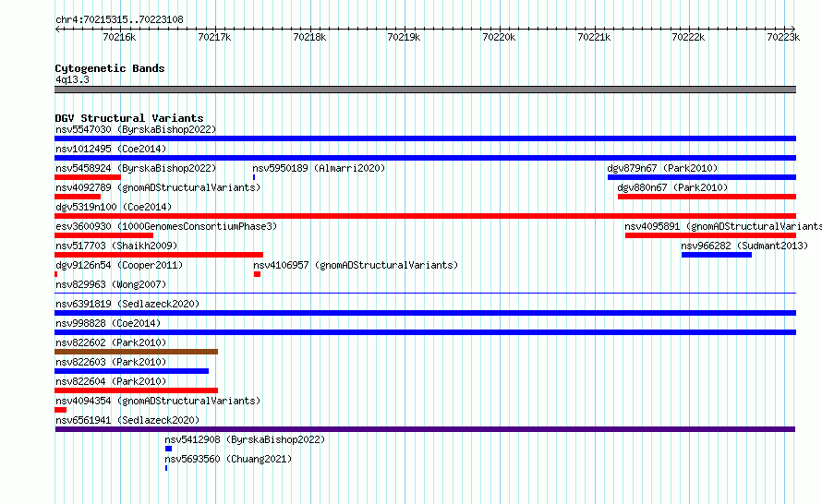Open dgv879n67 (Park2010) label
The width and height of the screenshot is (822, 504).
coord(662,168)
